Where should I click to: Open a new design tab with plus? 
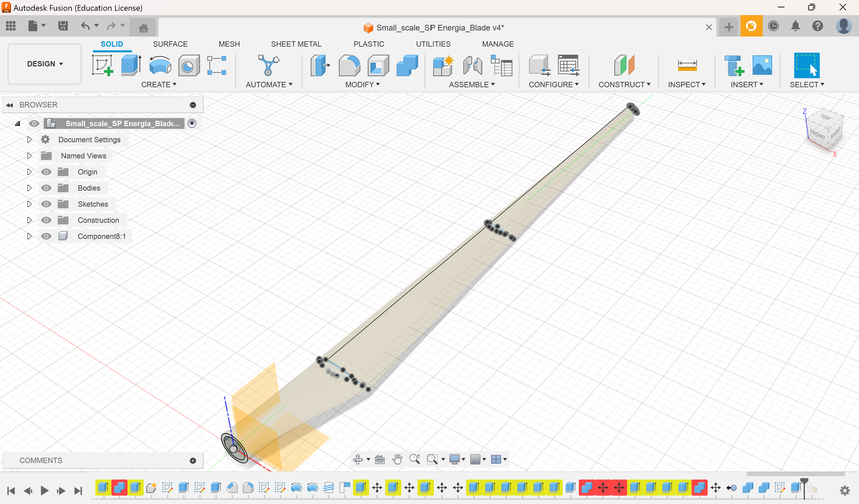tap(729, 27)
